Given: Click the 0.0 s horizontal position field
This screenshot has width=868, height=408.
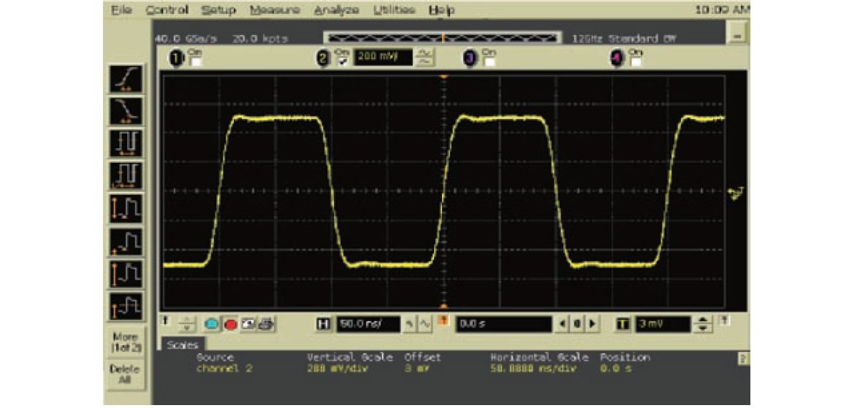Looking at the screenshot, I should (x=503, y=325).
